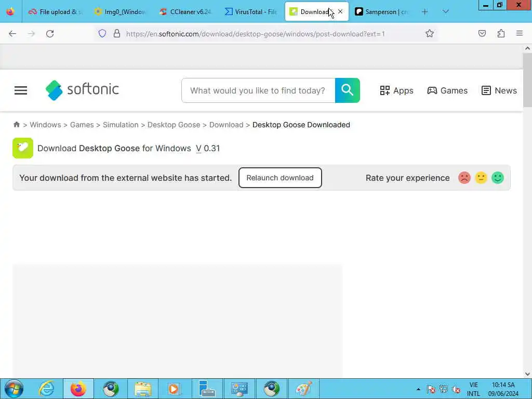Switch to Img0_(Window tab

[121, 11]
